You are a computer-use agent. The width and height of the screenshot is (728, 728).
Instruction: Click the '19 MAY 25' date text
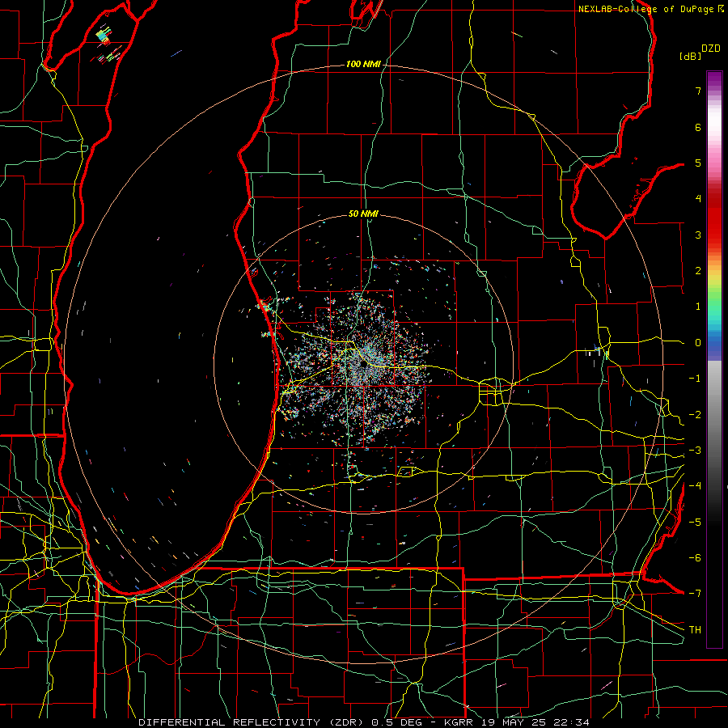(514, 722)
